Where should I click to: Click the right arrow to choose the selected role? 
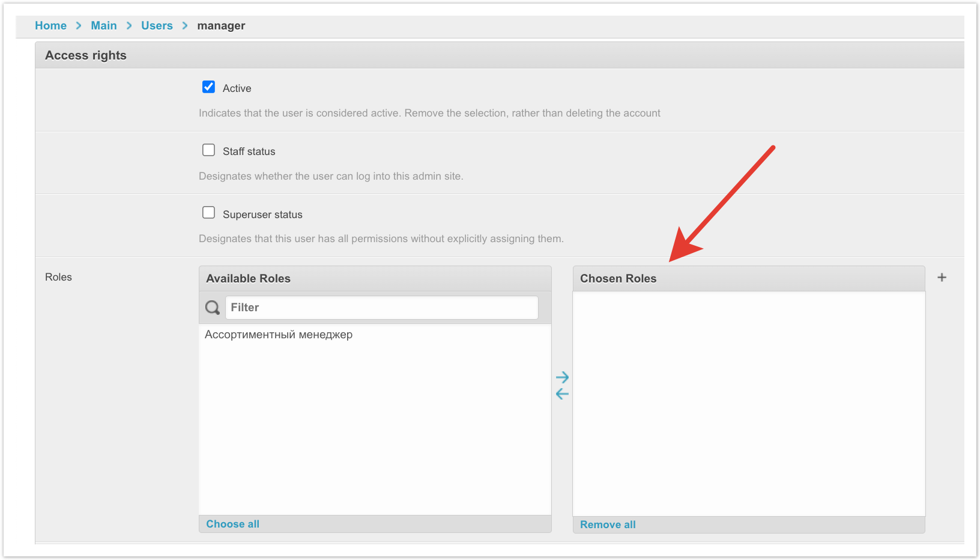click(x=562, y=377)
